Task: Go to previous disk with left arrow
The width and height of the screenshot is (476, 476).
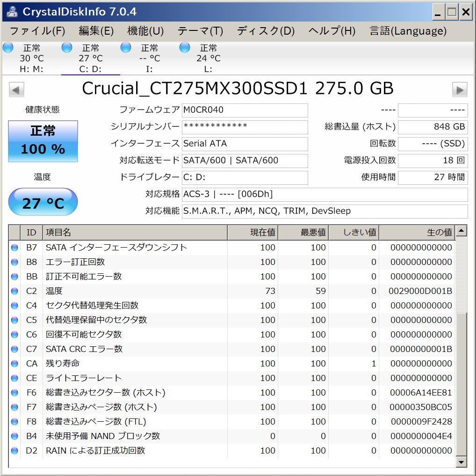Action: 16,90
